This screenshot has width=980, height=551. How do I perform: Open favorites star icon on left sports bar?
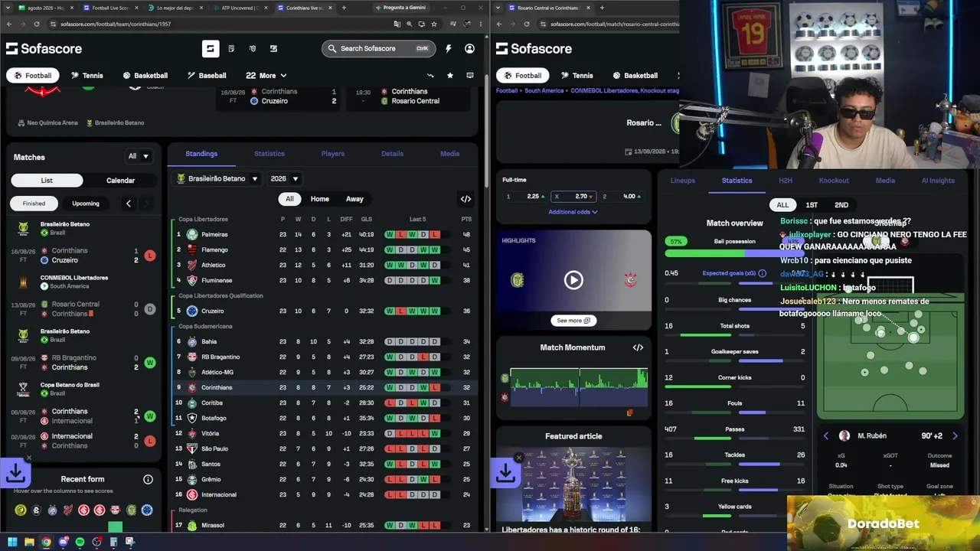450,75
